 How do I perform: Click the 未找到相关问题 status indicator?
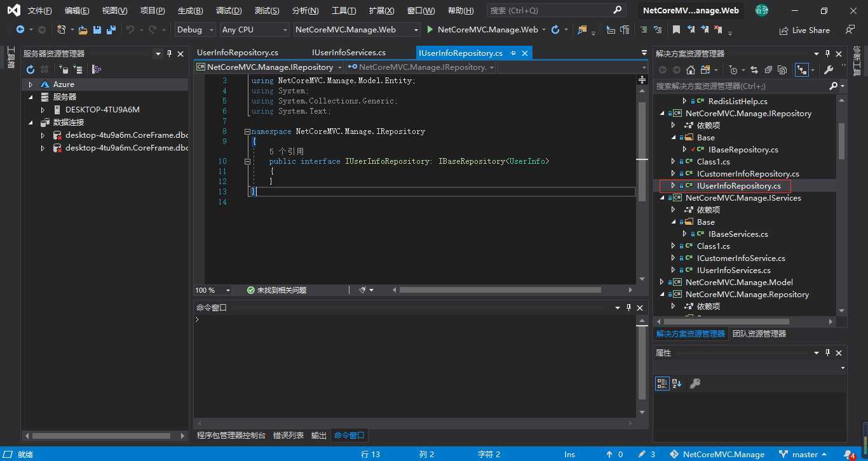tap(276, 290)
